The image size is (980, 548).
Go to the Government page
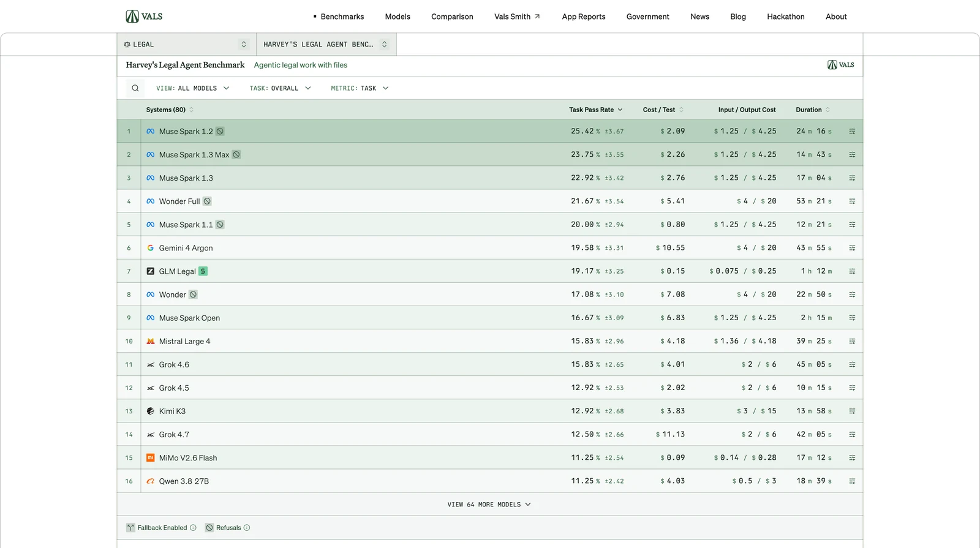647,17
